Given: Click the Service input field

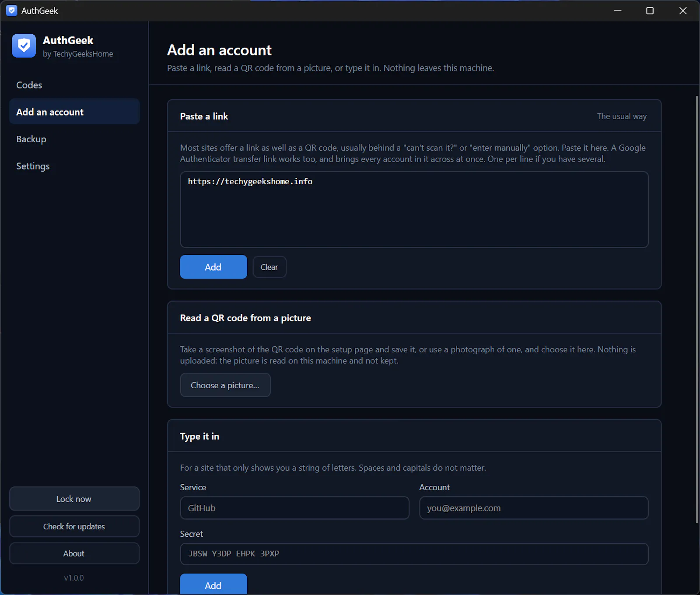Looking at the screenshot, I should coord(295,508).
